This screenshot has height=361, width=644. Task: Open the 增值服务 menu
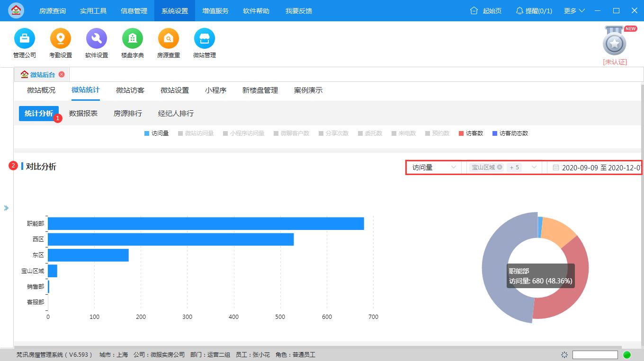(215, 10)
